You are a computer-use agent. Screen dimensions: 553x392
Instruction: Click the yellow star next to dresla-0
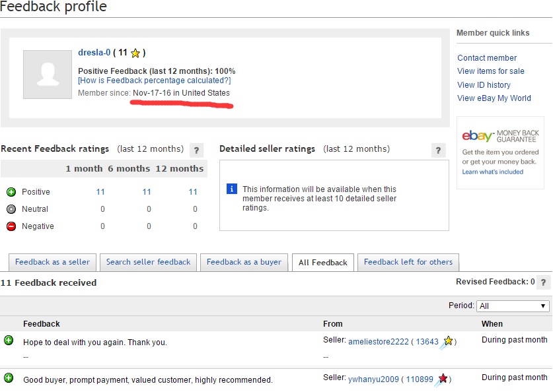[x=135, y=53]
